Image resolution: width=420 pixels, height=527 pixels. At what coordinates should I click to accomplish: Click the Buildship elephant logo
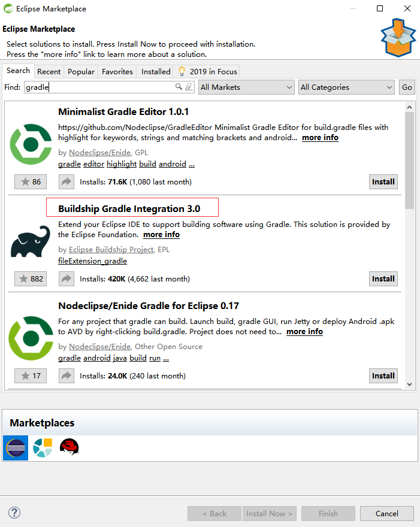click(x=31, y=241)
